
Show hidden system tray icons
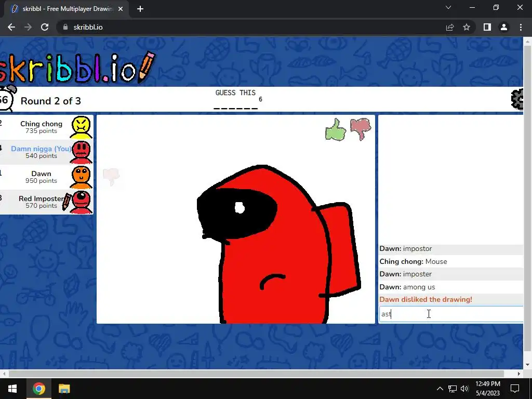pos(440,389)
